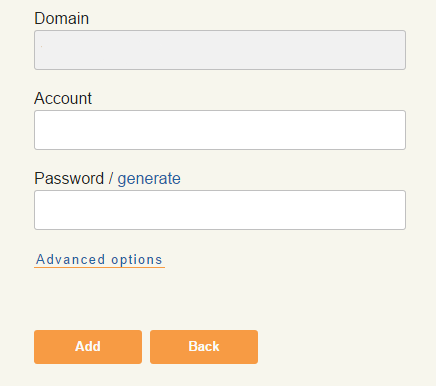Show the Advanced options section
The height and width of the screenshot is (386, 436).
[99, 260]
